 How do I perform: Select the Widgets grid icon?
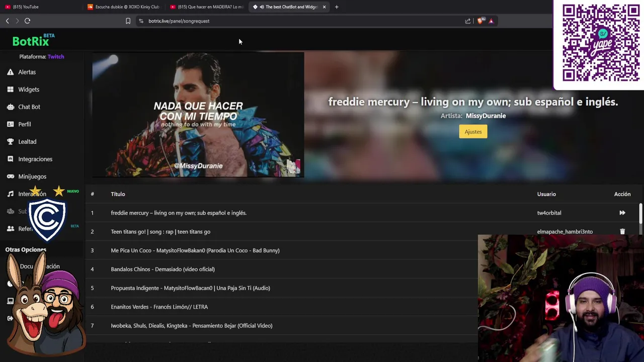pos(10,89)
